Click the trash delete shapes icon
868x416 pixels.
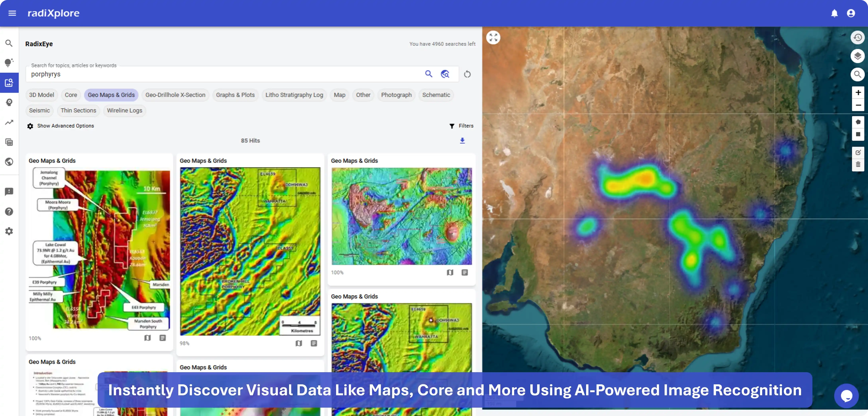pyautogui.click(x=858, y=164)
